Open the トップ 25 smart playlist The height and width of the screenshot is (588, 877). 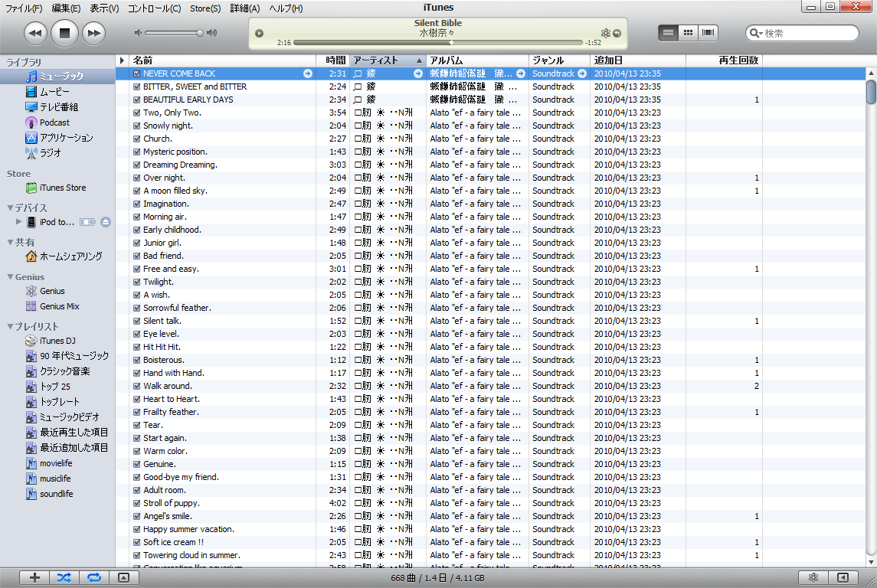(x=55, y=387)
